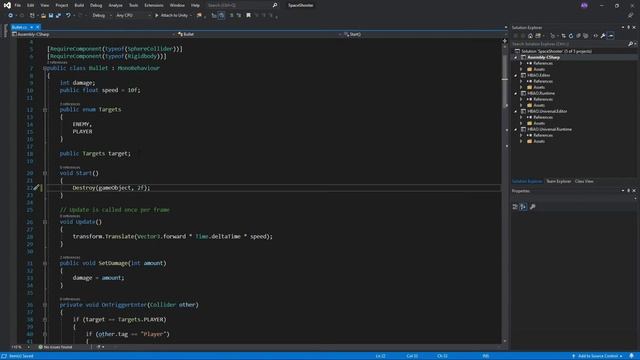The image size is (640, 360).
Task: Click the screwdriver quick actions icon on line 22
Action: pyautogui.click(x=36, y=188)
